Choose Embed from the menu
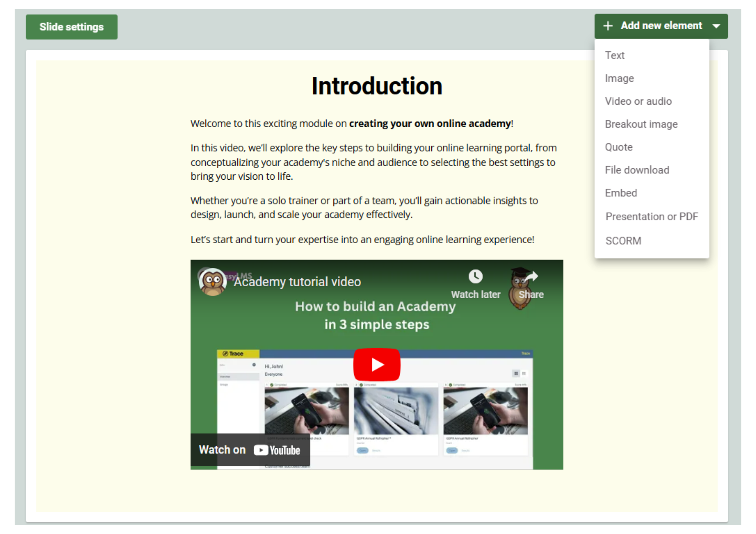This screenshot has height=534, width=756. coord(621,193)
